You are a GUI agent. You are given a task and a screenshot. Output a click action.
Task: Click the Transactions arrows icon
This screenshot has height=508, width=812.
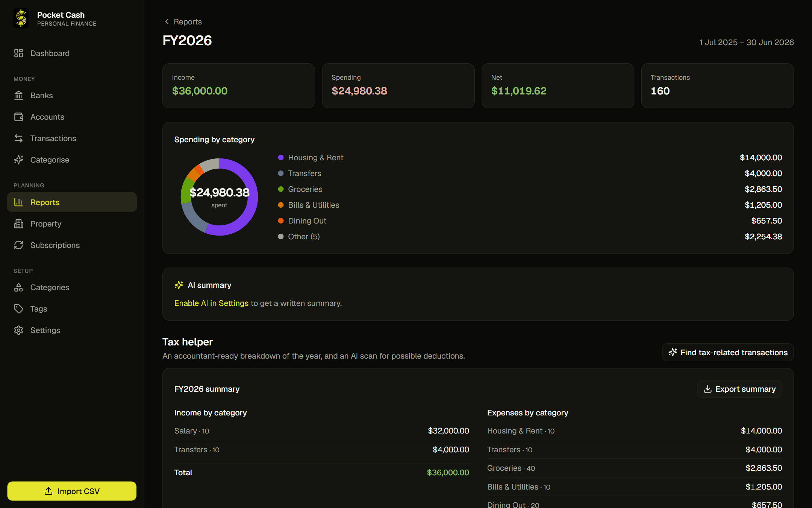coord(18,138)
